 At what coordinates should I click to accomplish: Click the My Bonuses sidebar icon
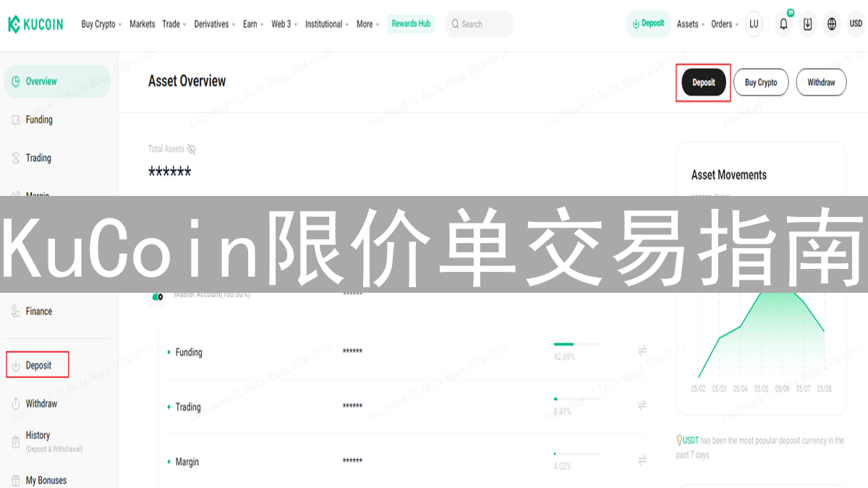point(15,481)
